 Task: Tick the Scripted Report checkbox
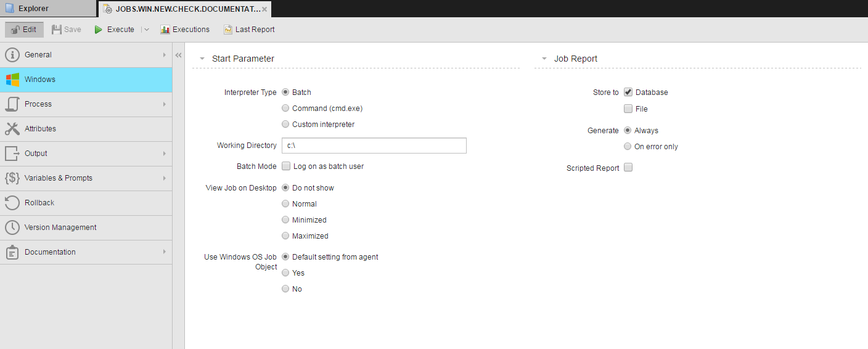(628, 168)
